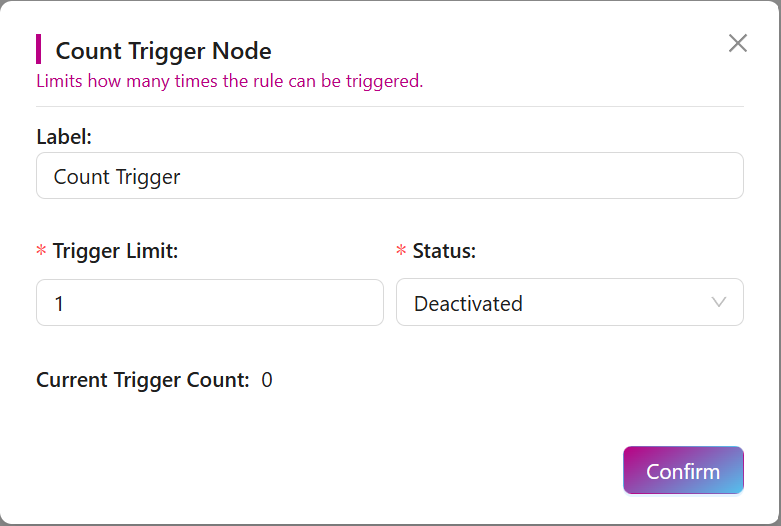The image size is (781, 526).
Task: Click the chevron arrow in Status dropdown
Action: pos(718,302)
